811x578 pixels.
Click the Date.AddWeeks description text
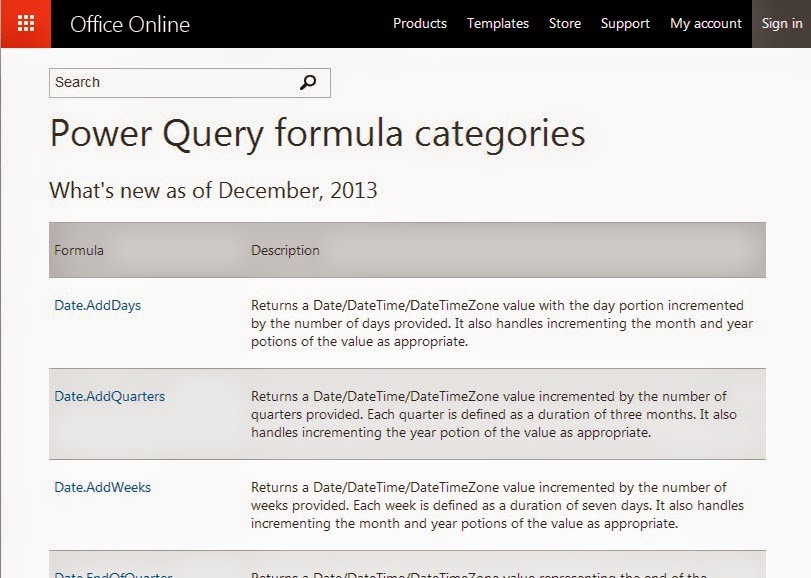497,505
